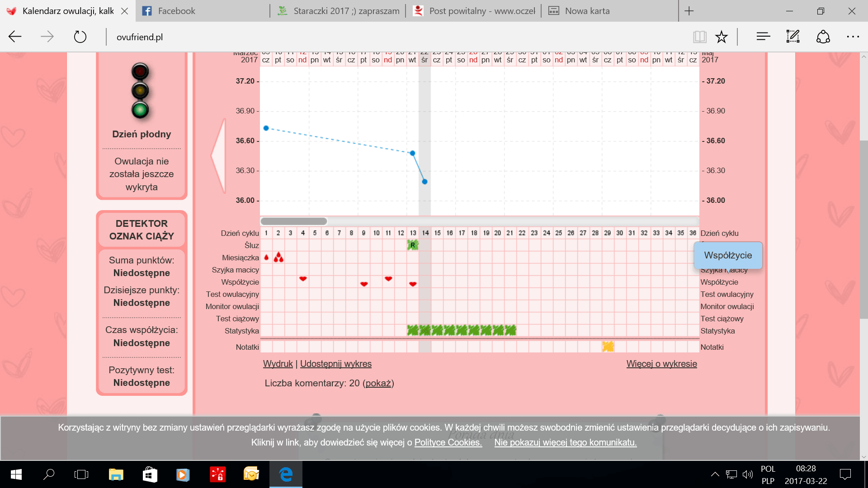Switch to the Nowa karta tab
868x488 pixels.
[x=587, y=11]
